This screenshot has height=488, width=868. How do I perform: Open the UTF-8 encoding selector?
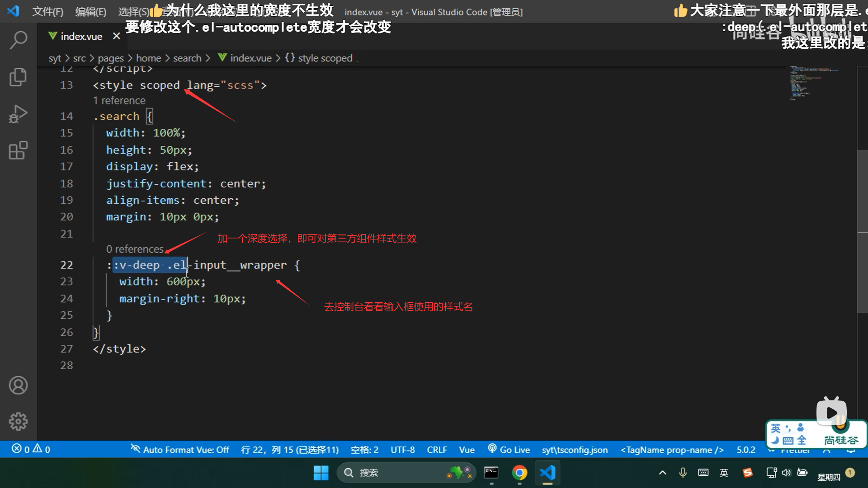[402, 450]
